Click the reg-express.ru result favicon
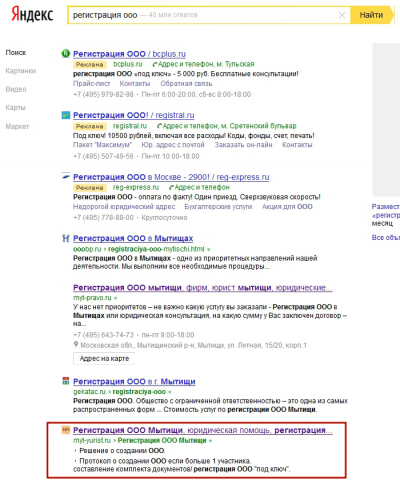400x480 pixels. (x=66, y=176)
